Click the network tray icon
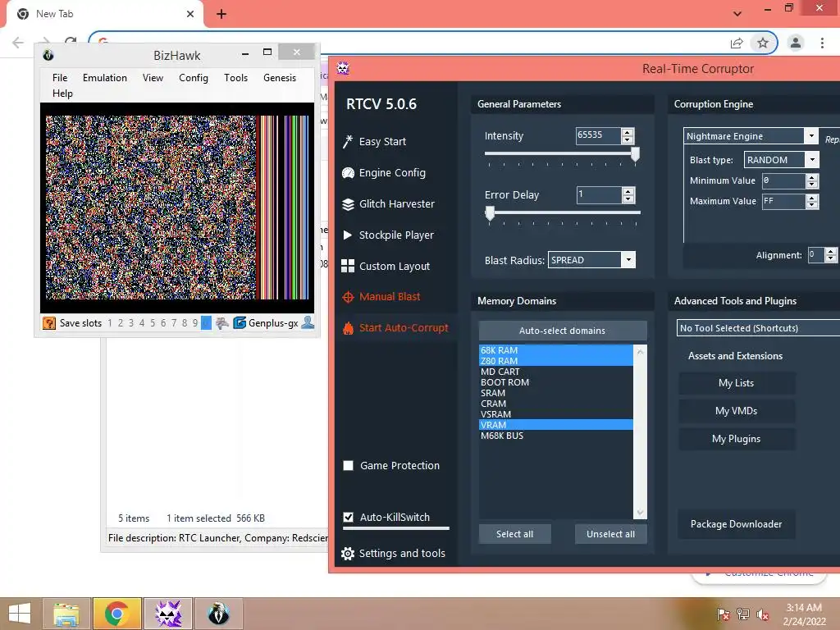The width and height of the screenshot is (840, 630). (743, 614)
